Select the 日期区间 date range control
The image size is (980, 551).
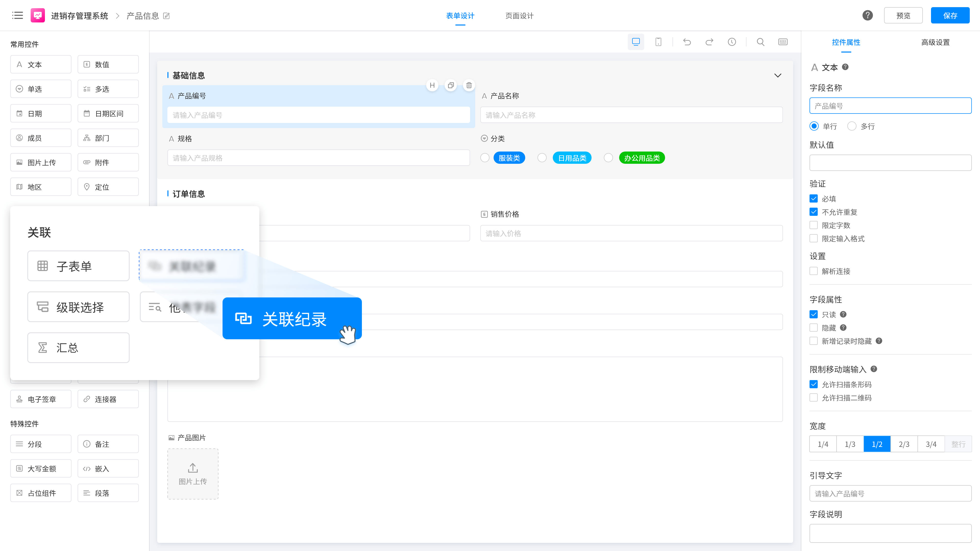108,113
